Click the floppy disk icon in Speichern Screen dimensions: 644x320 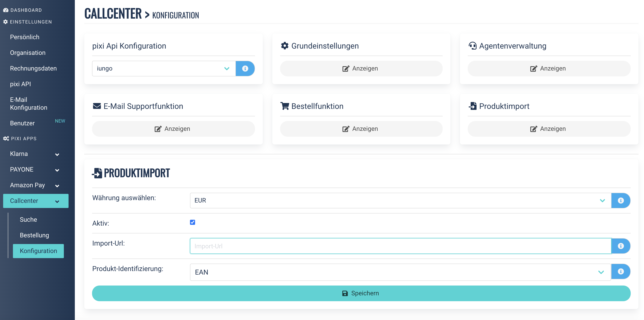point(345,293)
